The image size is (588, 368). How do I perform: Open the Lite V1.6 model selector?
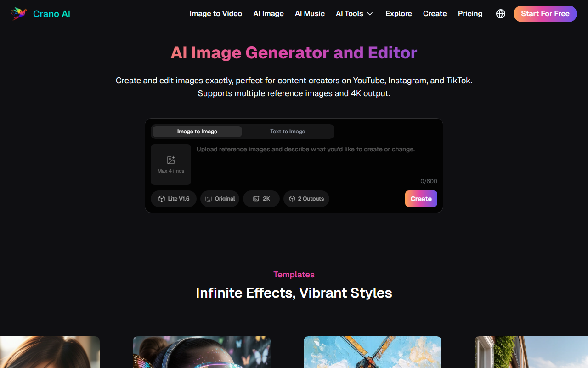174,199
